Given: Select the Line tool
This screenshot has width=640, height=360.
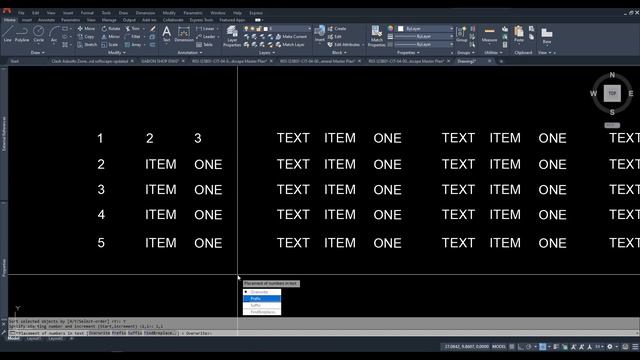Looking at the screenshot, I should (x=7, y=33).
